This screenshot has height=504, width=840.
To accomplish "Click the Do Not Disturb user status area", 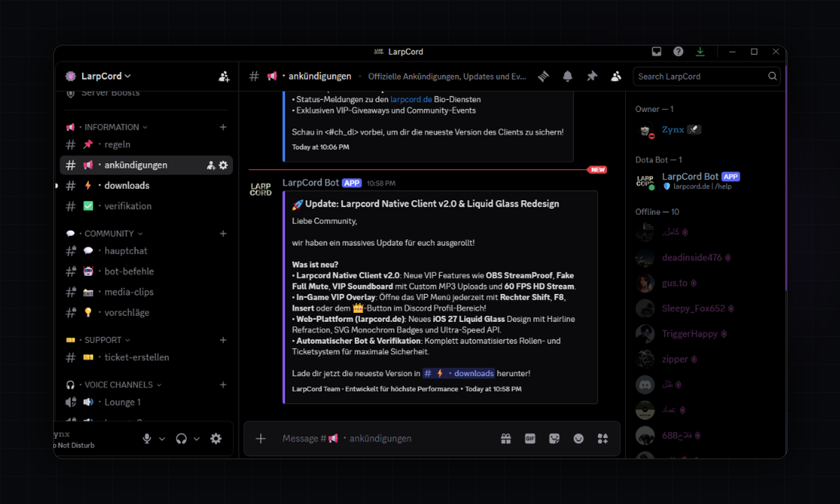I will click(x=75, y=445).
